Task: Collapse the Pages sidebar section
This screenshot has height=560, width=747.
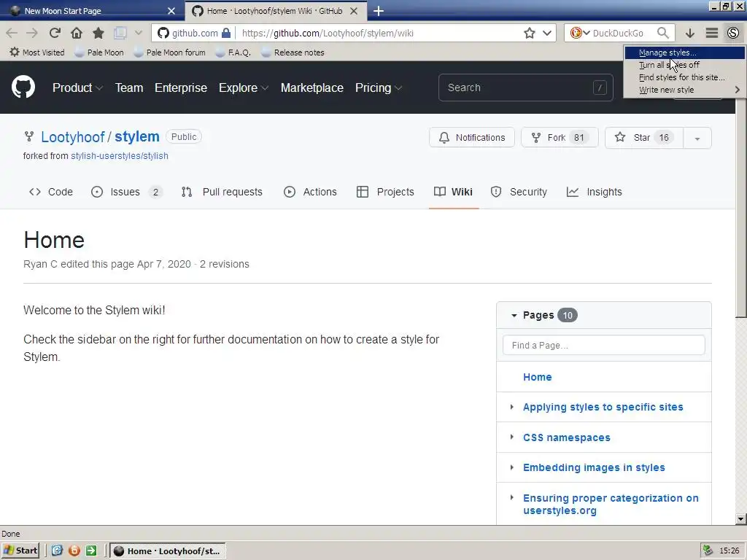Action: 514,315
